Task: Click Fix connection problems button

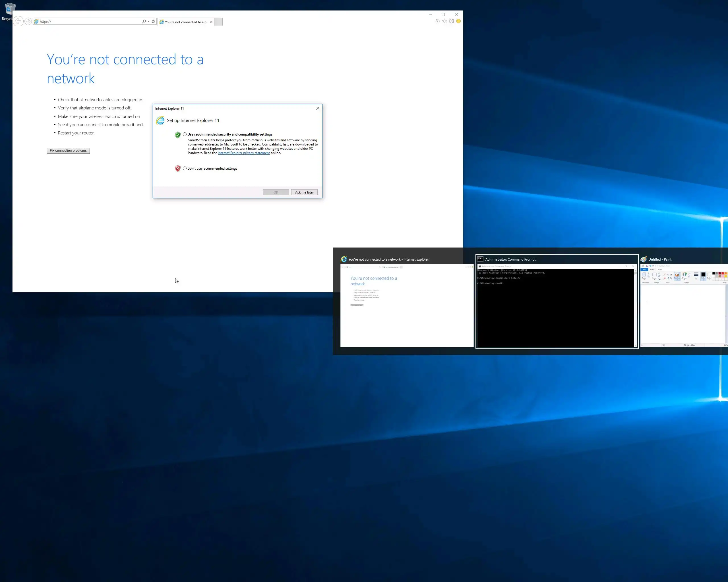Action: pyautogui.click(x=68, y=151)
